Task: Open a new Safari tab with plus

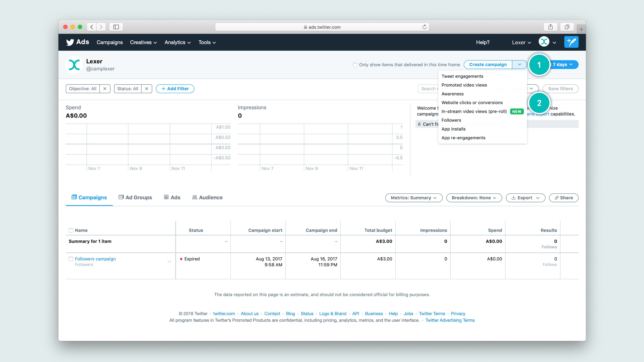Action: (x=581, y=29)
